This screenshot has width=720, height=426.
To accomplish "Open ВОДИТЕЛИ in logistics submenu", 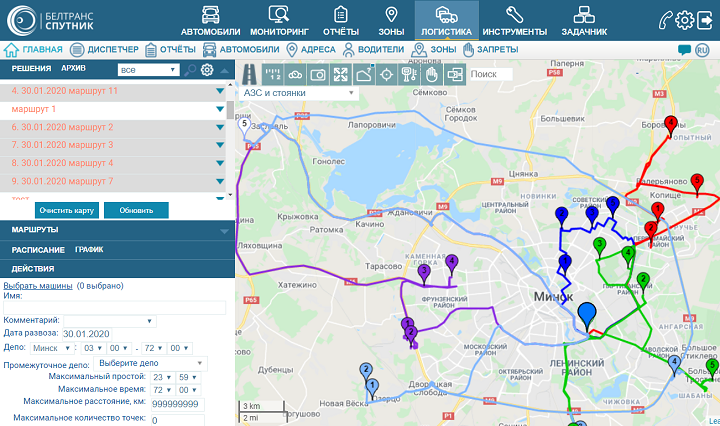I will click(373, 50).
